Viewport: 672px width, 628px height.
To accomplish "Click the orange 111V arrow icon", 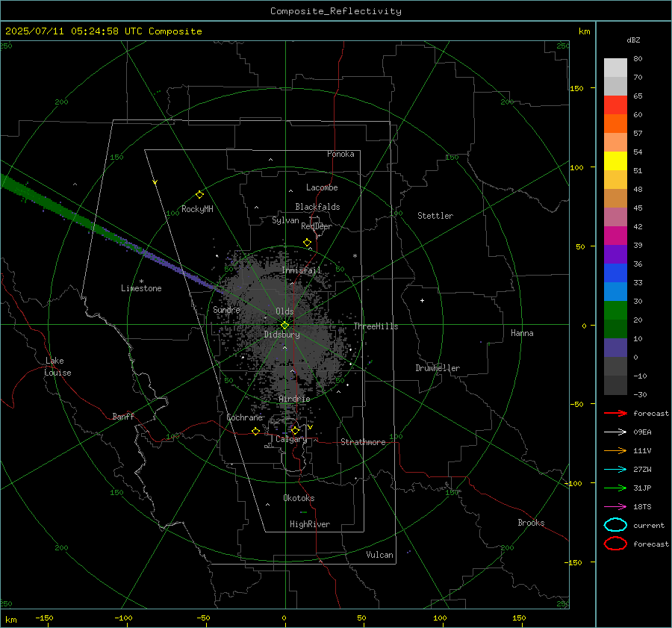I will tap(615, 450).
